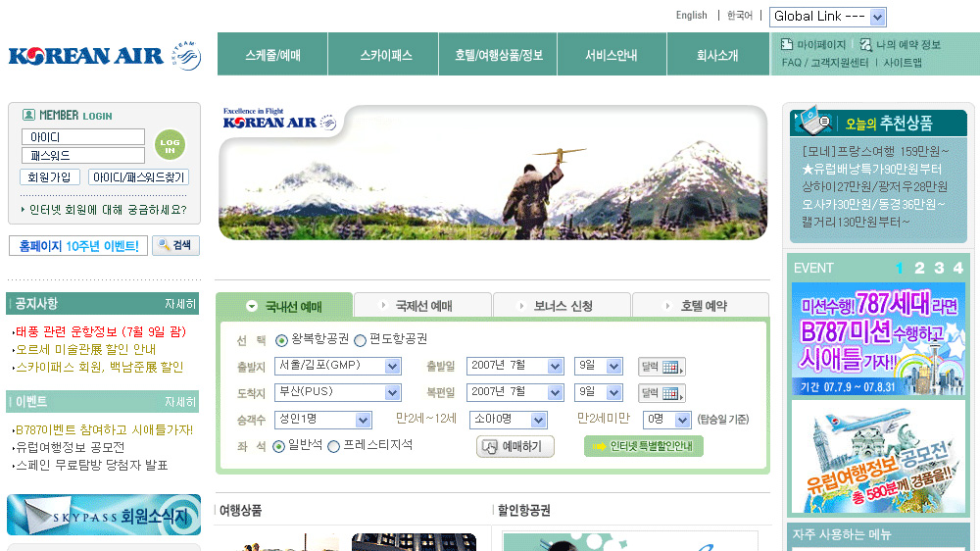This screenshot has height=551, width=980.
Task: Select 일반석 economy seat radio
Action: [278, 446]
